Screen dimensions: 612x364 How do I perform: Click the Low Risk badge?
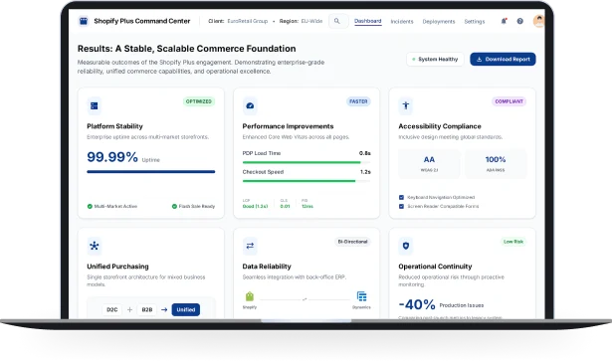tap(513, 242)
